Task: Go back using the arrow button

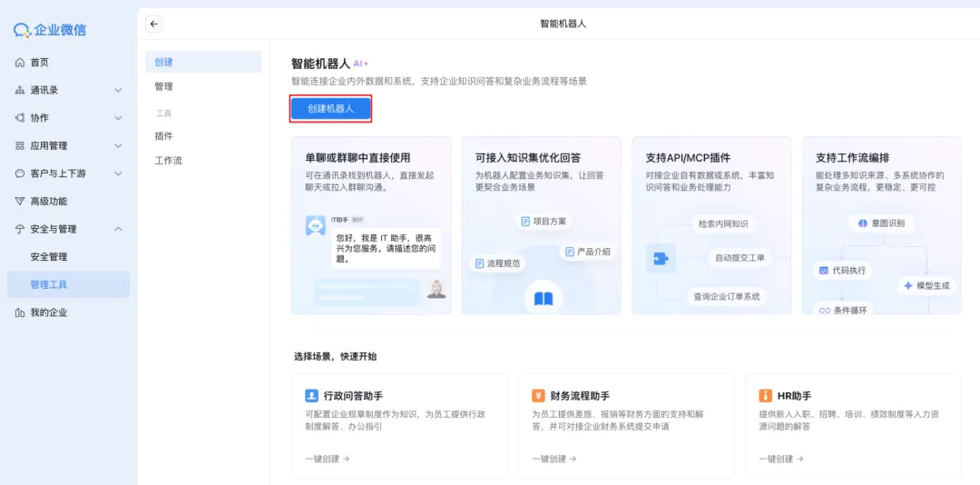Action: (153, 24)
